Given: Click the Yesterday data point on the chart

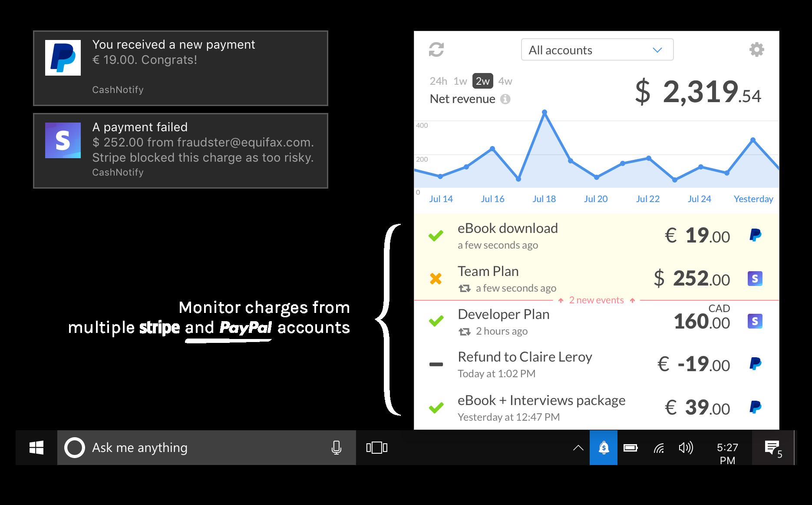Looking at the screenshot, I should coord(753,140).
